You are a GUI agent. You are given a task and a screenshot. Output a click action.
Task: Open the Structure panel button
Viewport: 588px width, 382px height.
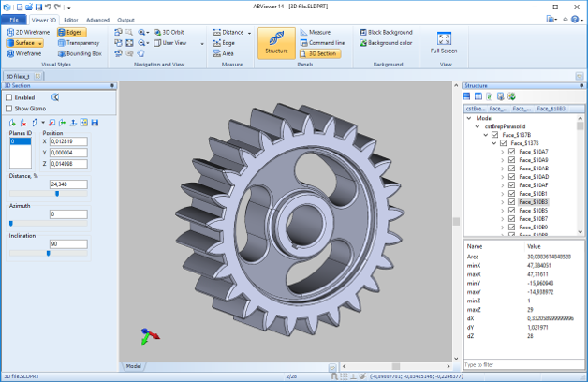275,44
